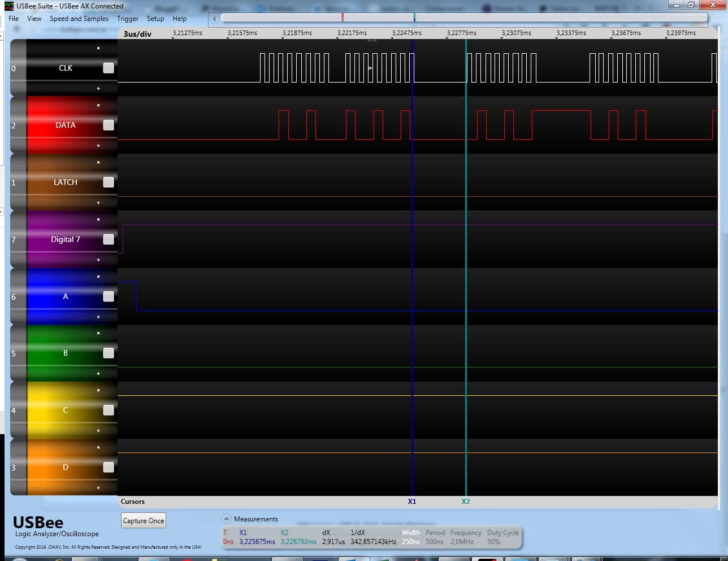Image resolution: width=728 pixels, height=561 pixels.
Task: Toggle the channel D checkbox
Action: click(109, 467)
